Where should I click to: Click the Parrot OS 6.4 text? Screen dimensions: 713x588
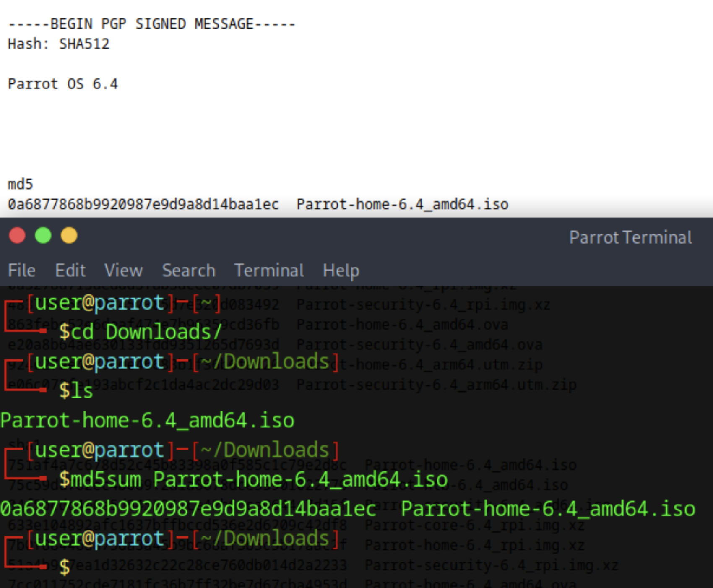(x=63, y=84)
